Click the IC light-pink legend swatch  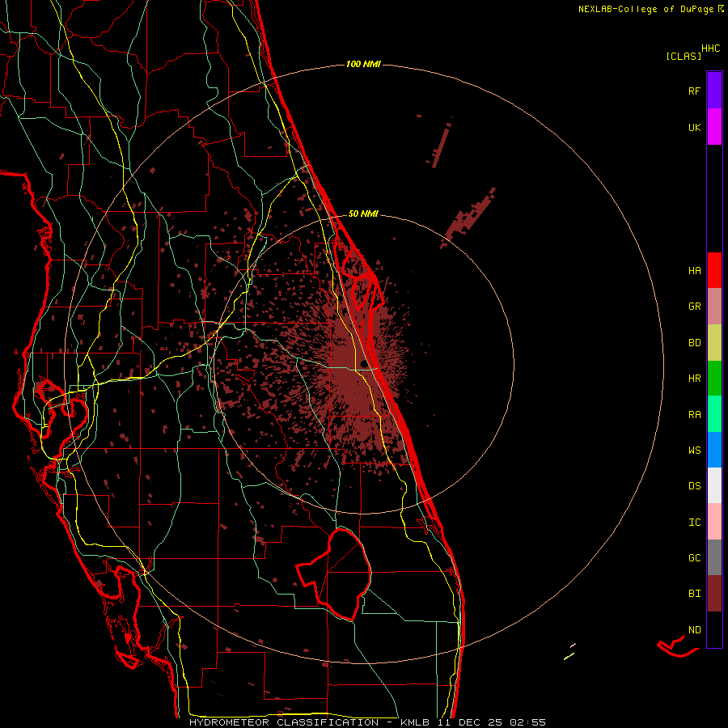pos(714,522)
